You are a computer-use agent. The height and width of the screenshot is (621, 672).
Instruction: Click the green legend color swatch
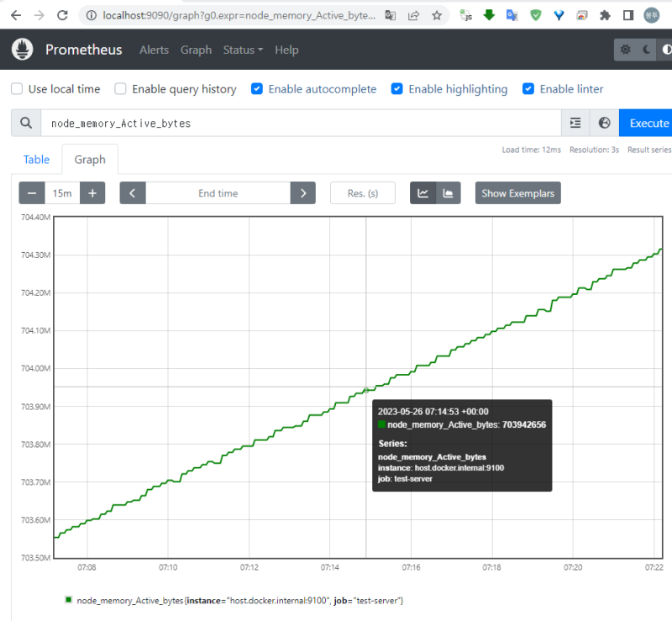click(68, 600)
